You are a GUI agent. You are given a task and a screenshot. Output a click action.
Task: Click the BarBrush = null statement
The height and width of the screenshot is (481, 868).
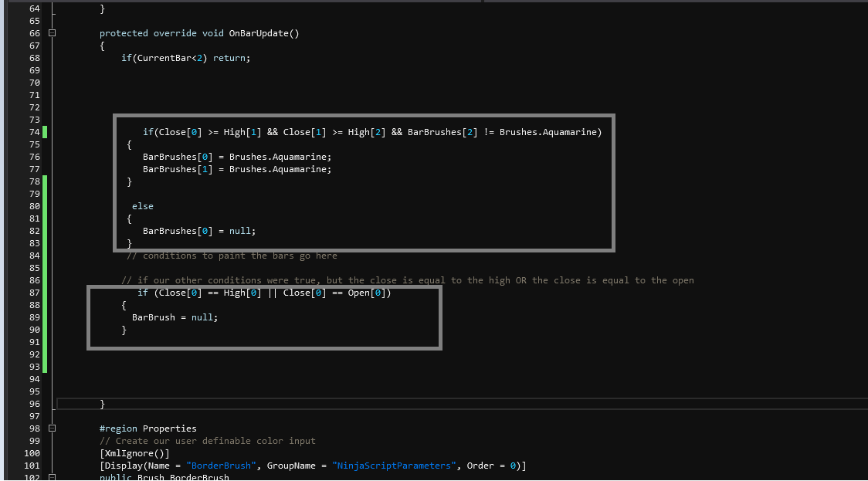tap(175, 317)
